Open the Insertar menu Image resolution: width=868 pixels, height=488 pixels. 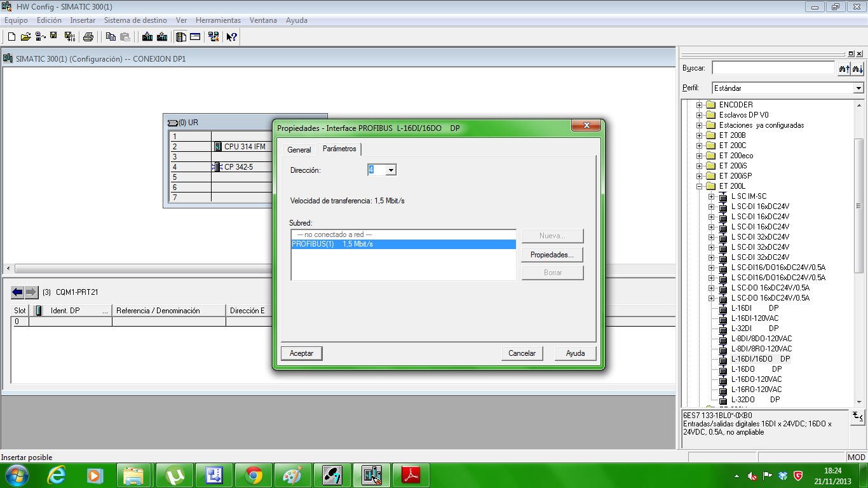[x=83, y=20]
